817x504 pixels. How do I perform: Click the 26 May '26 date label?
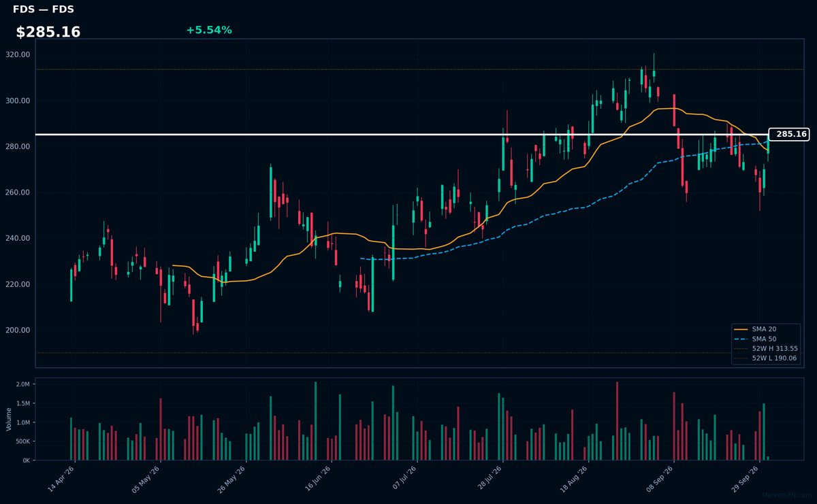[232, 478]
